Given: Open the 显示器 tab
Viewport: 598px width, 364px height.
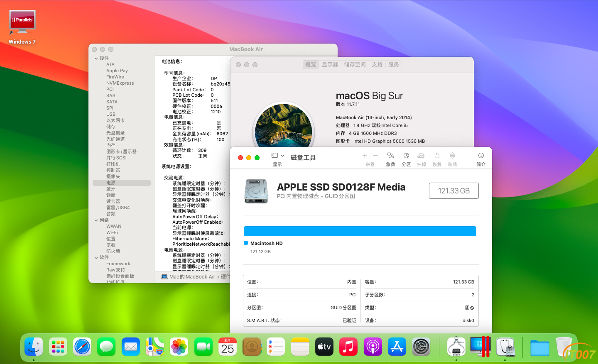Looking at the screenshot, I should [x=330, y=65].
